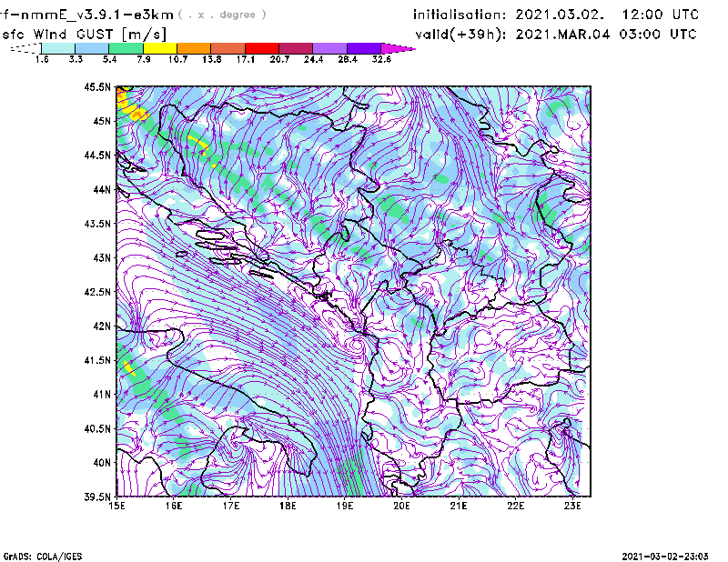Click the 45N latitude label
Screen dimensions: 728x562
pyautogui.click(x=102, y=121)
